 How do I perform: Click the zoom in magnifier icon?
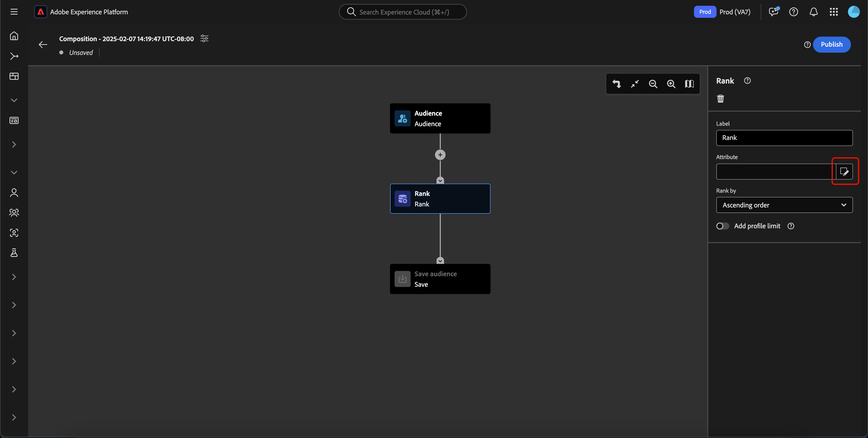tap(671, 84)
